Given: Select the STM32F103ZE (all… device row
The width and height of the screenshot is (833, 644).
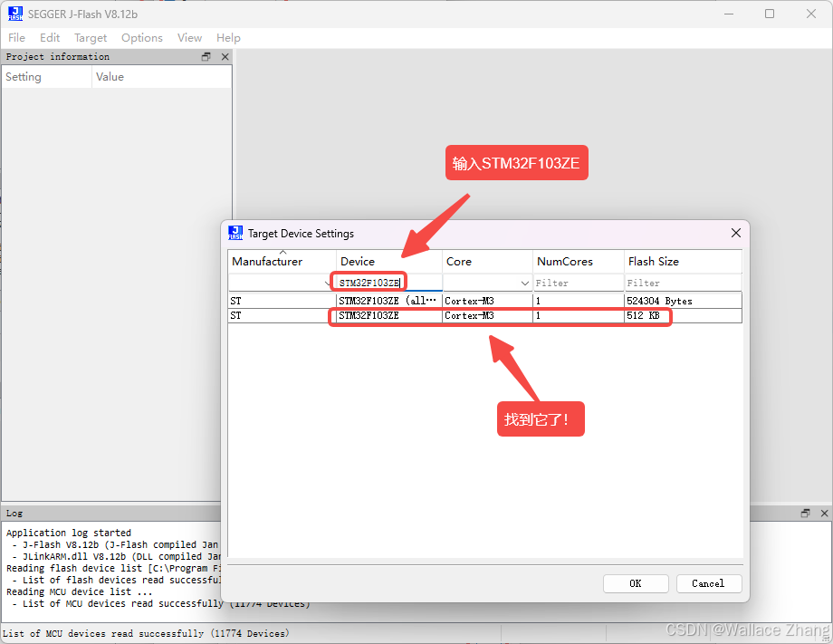Looking at the screenshot, I should [485, 301].
